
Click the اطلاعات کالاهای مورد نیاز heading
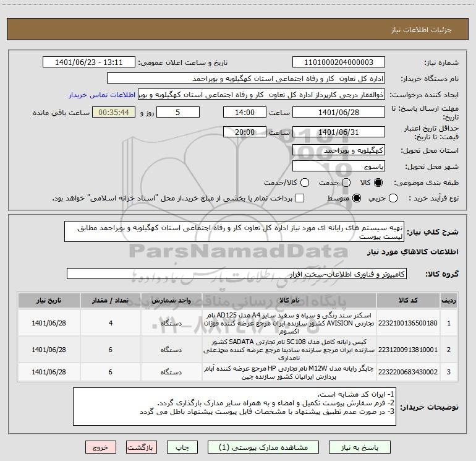pyautogui.click(x=413, y=252)
